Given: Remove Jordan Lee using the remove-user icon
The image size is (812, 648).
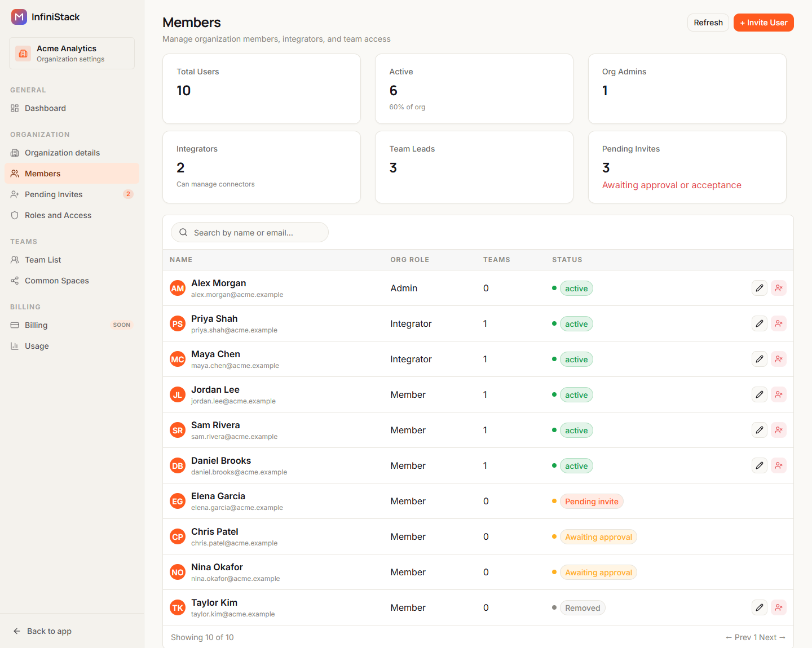Looking at the screenshot, I should point(779,394).
